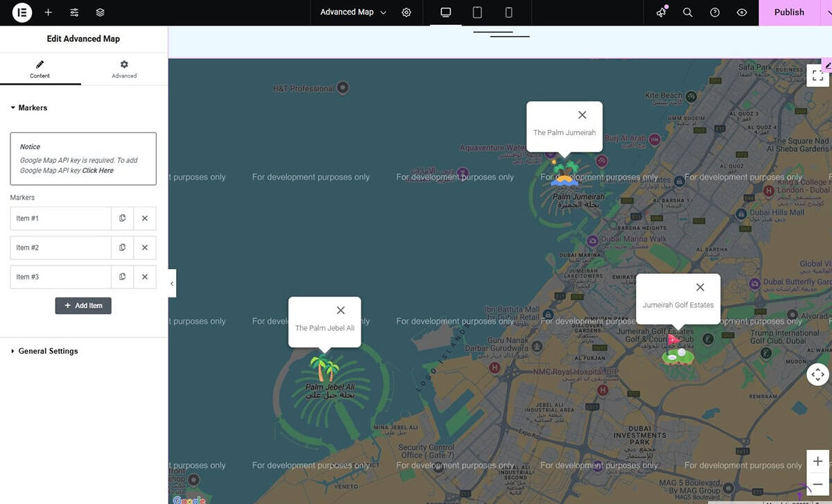
Task: Click the H&T Professional map pin
Action: [x=343, y=88]
